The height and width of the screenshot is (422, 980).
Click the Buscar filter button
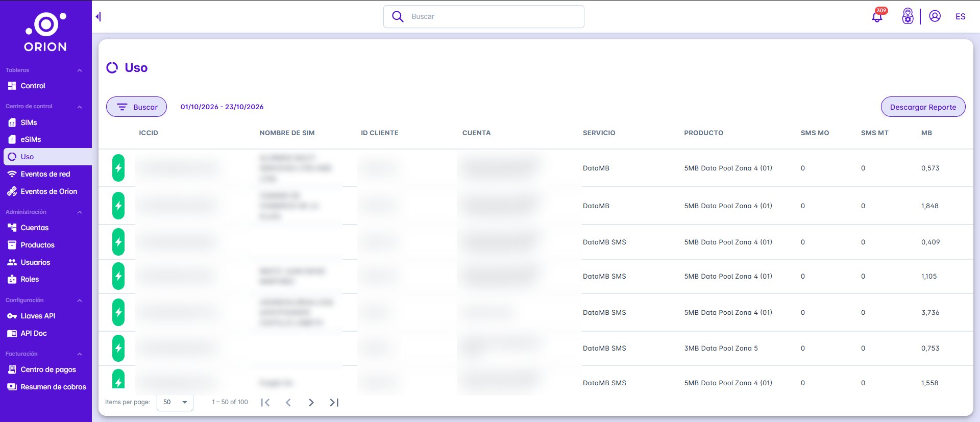click(x=136, y=107)
